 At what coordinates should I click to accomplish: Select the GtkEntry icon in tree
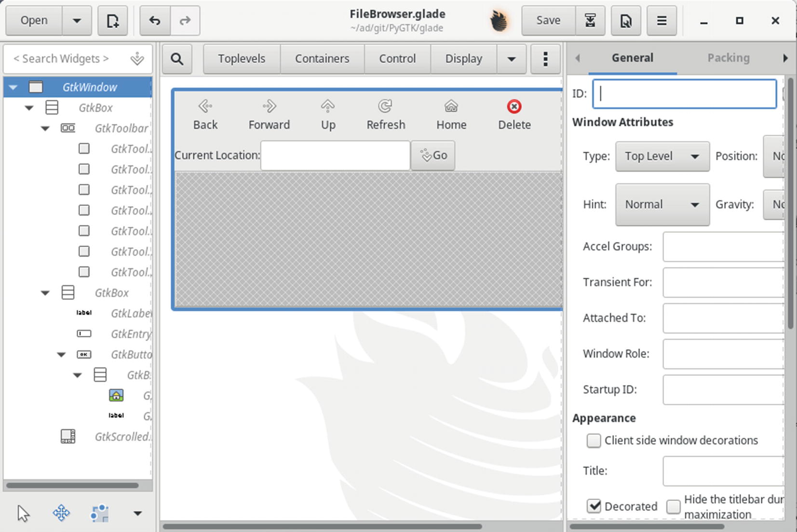tap(84, 333)
